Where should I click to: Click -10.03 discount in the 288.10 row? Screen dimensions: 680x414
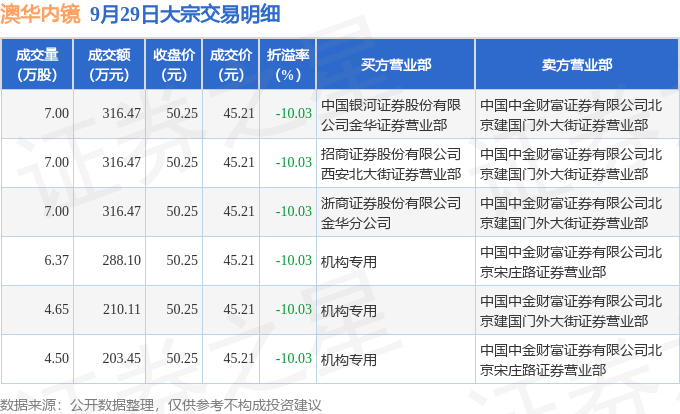click(x=294, y=261)
